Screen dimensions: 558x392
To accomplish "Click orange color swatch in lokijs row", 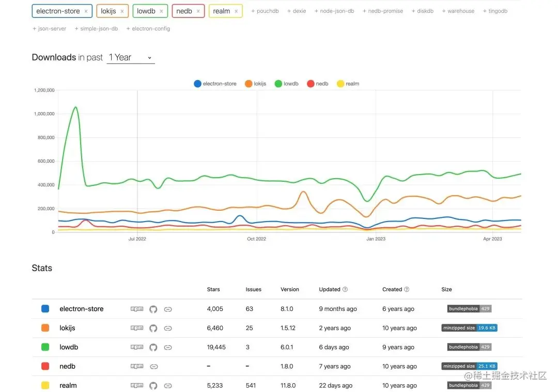I will pyautogui.click(x=45, y=327).
